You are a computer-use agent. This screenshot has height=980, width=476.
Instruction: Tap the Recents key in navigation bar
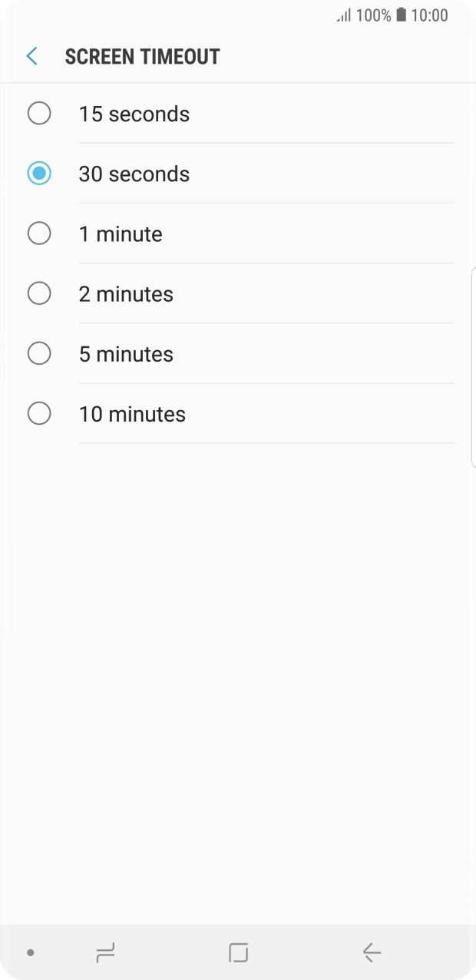coord(105,952)
